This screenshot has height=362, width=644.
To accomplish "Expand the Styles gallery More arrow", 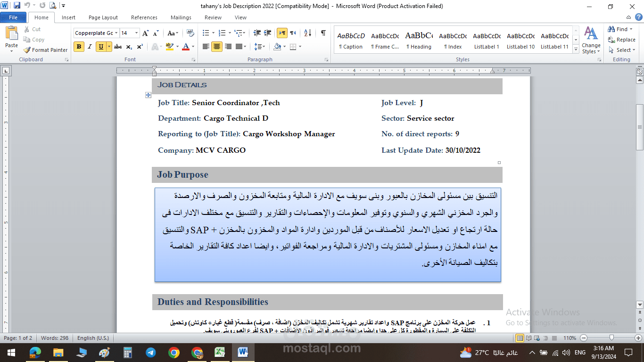I will click(575, 50).
